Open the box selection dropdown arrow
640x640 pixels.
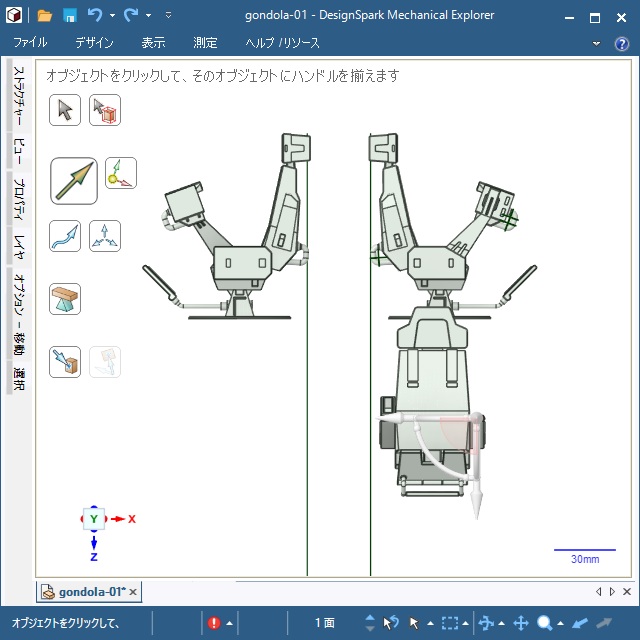click(465, 623)
